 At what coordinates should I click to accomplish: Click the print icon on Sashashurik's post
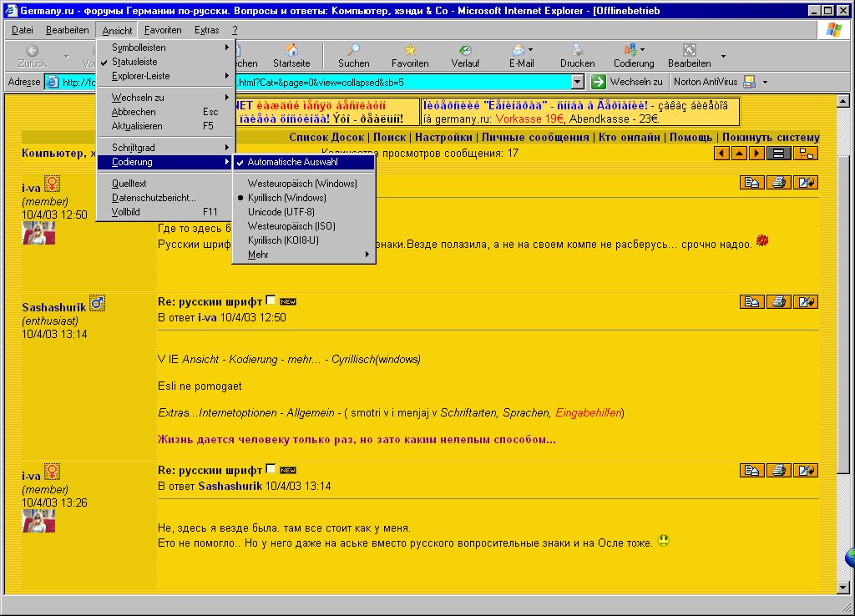pos(779,302)
